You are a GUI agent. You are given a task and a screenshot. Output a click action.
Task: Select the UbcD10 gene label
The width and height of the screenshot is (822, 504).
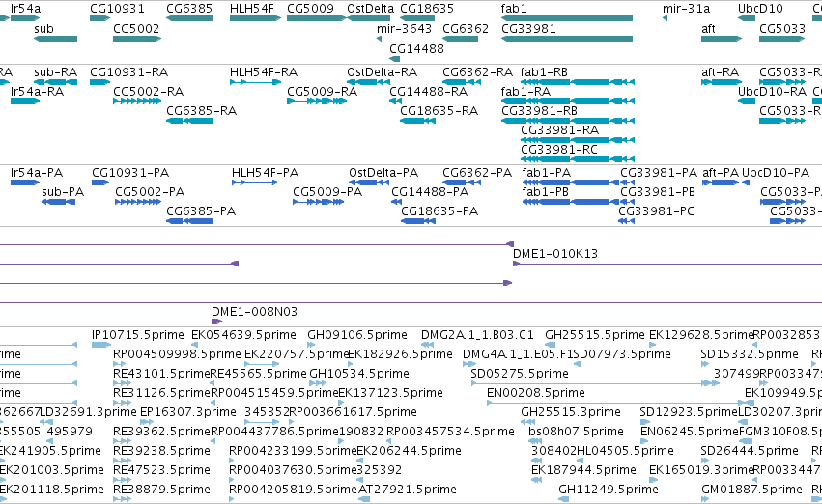tap(761, 9)
